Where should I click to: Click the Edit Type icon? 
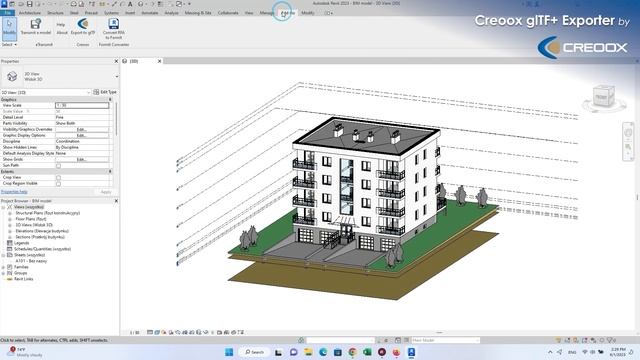pyautogui.click(x=96, y=92)
